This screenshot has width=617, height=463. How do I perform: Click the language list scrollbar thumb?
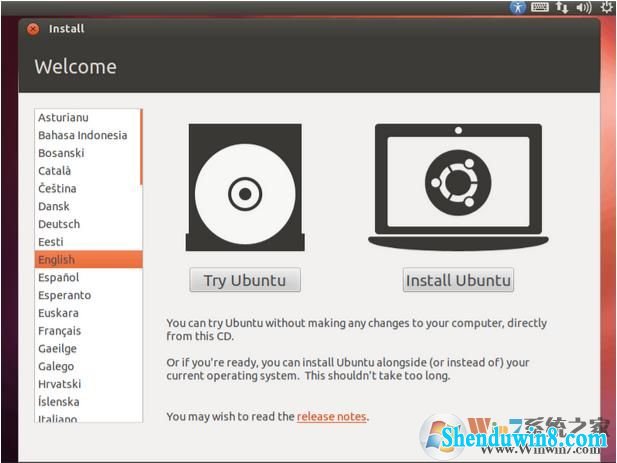pos(141,147)
